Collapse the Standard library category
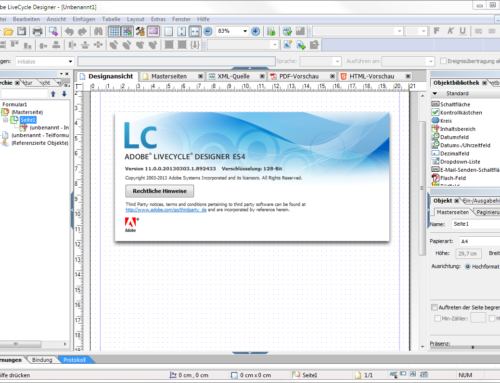Image resolution: width=500 pixels, height=383 pixels. [435, 93]
